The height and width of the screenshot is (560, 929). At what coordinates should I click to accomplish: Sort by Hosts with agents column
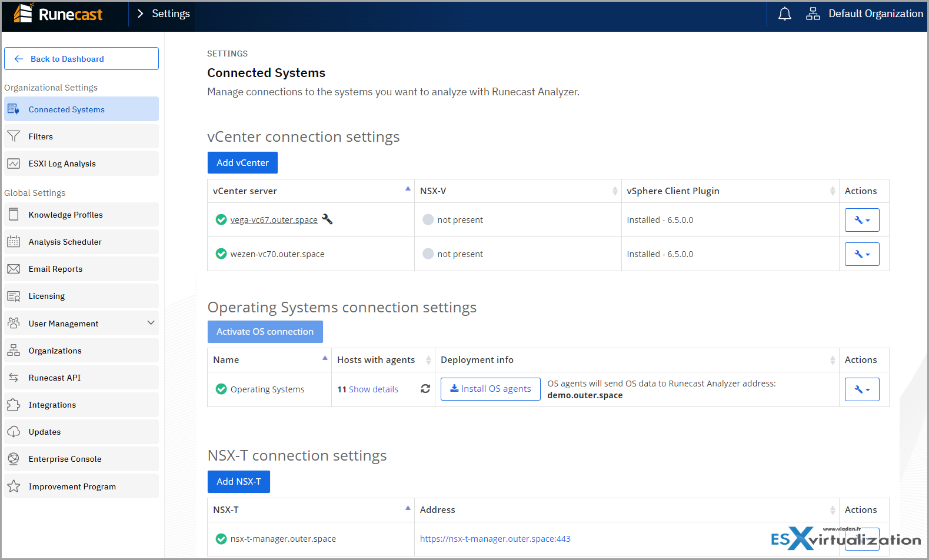(383, 360)
